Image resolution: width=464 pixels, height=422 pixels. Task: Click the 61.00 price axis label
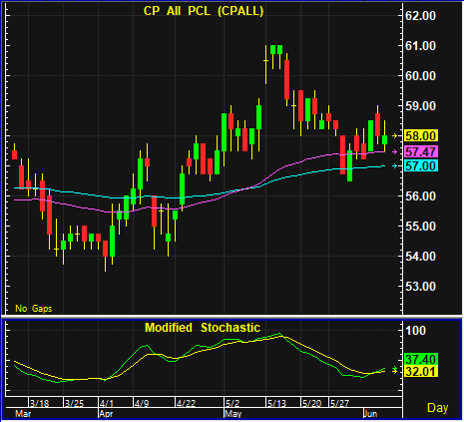[420, 46]
